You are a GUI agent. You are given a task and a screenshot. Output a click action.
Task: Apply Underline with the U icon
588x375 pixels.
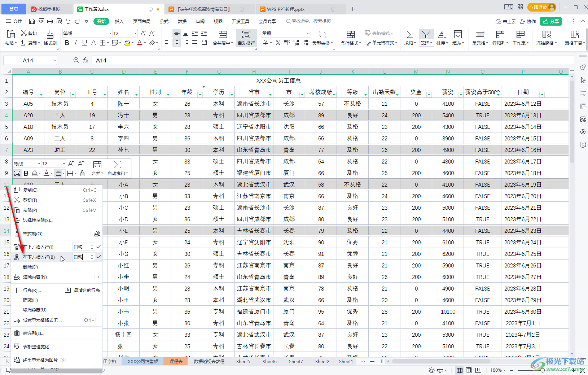coord(84,43)
